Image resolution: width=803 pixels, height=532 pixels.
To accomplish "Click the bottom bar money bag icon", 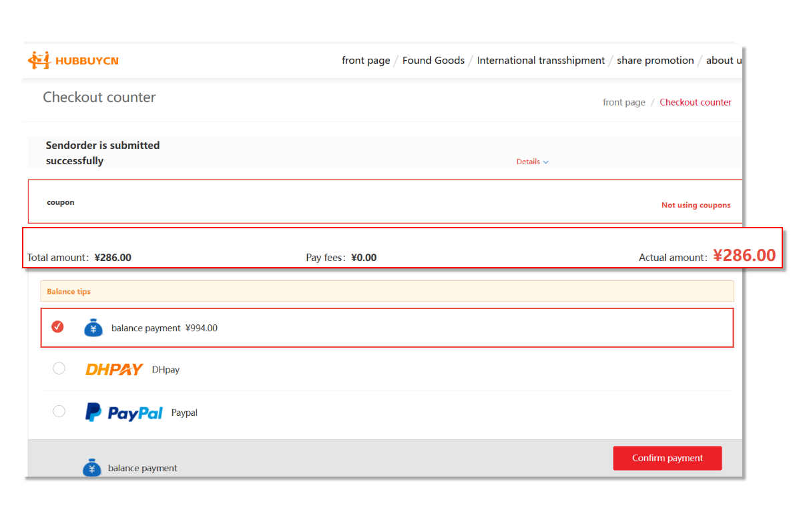I will pos(92,467).
